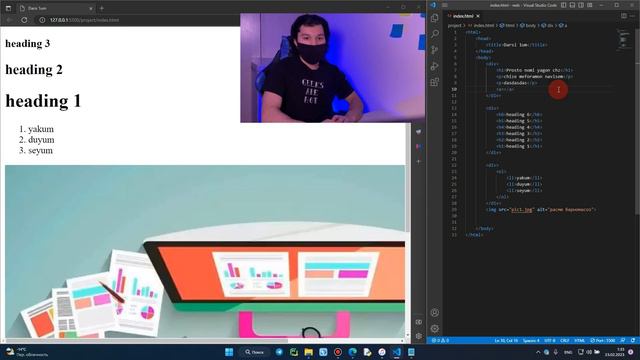The height and width of the screenshot is (360, 640).
Task: Open the Accounts menu in VS Code
Action: [x=435, y=313]
